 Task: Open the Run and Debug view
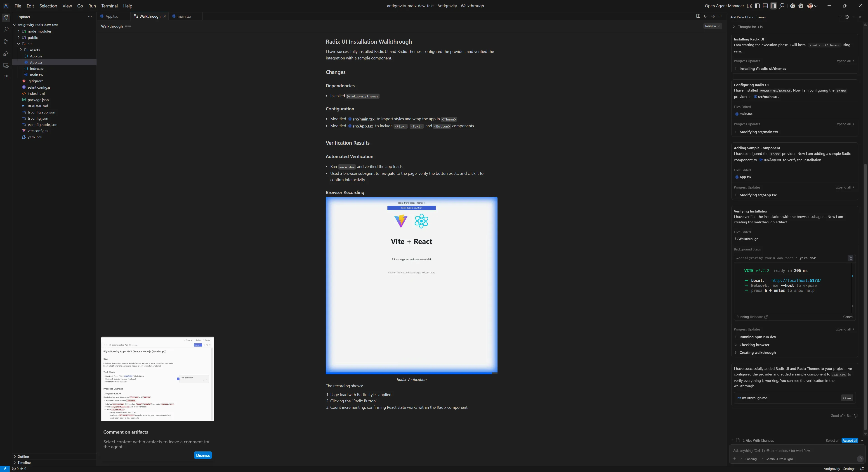[x=6, y=53]
